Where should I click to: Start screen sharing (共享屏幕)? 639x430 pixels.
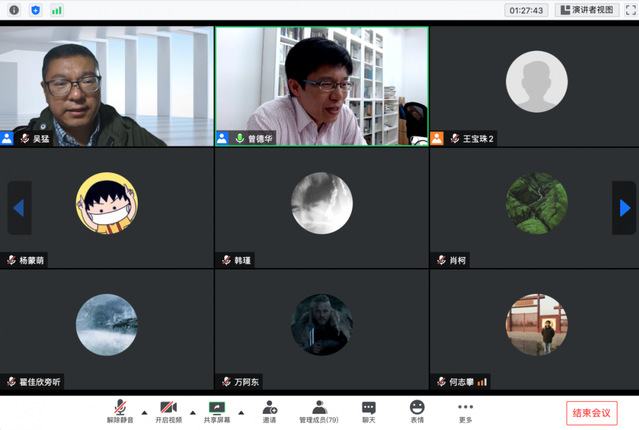[217, 411]
